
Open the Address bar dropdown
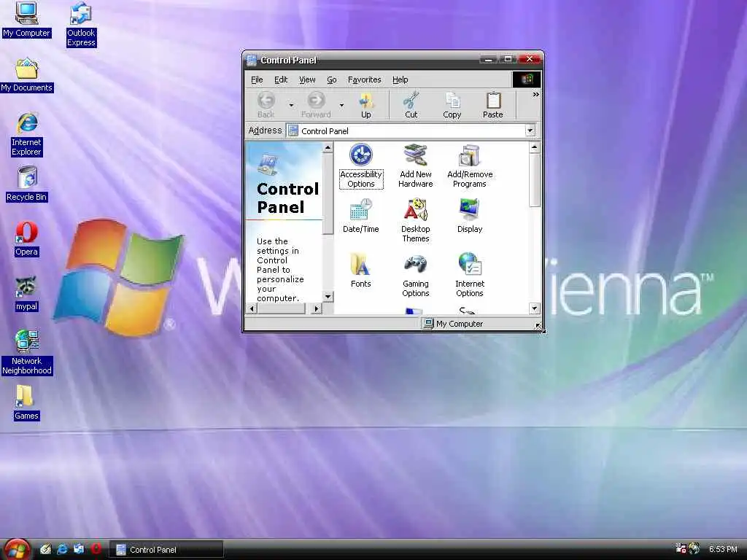pyautogui.click(x=530, y=131)
